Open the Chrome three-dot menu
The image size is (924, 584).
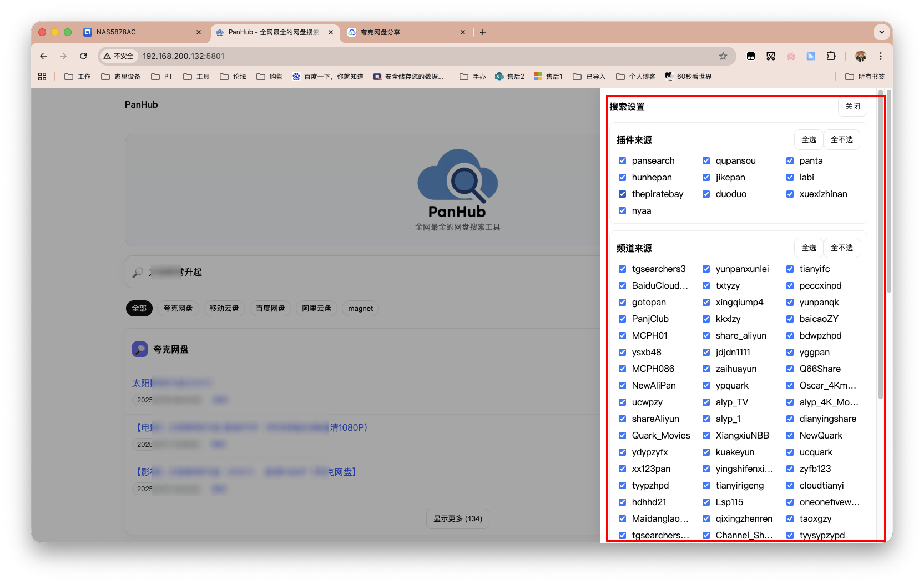pyautogui.click(x=880, y=56)
